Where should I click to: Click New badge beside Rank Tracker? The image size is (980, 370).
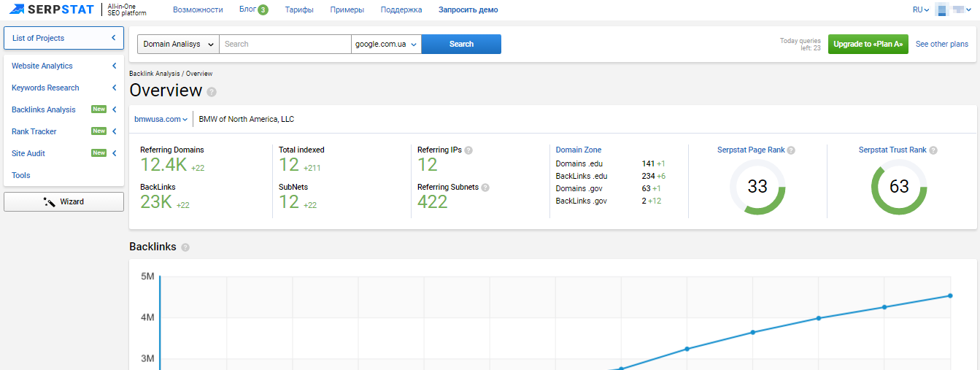[99, 131]
